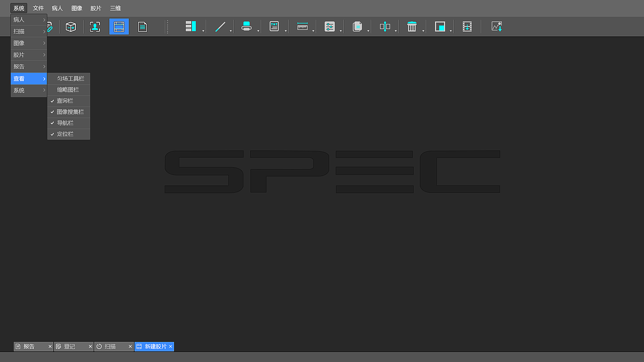The width and height of the screenshot is (644, 362).
Task: Open the 3D cube tool in toolbar
Action: pyautogui.click(x=71, y=27)
